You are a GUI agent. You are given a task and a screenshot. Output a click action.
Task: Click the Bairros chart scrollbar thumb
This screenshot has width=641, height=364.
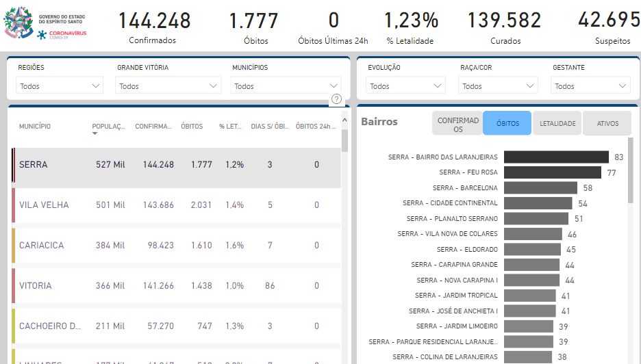pos(630,170)
